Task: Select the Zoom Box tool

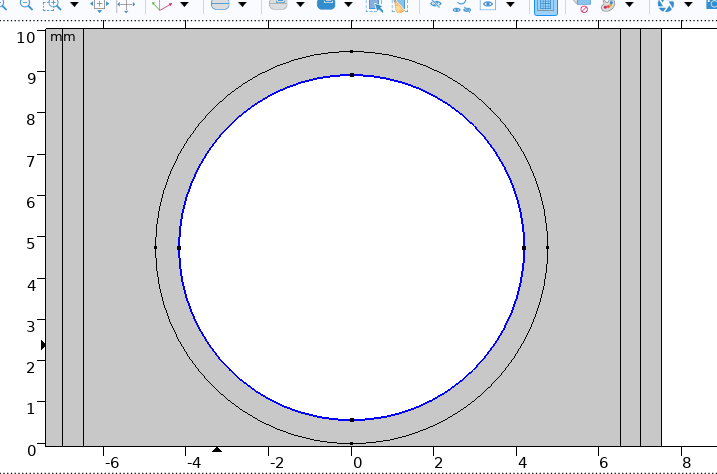Action: coord(51,5)
